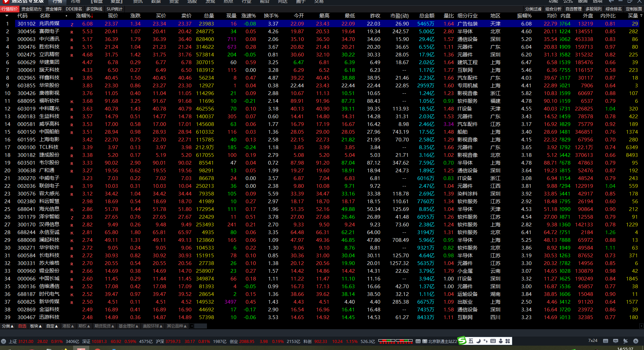Click the 创业 index value 2088.95
The width and height of the screenshot is (644, 350).
247,342
